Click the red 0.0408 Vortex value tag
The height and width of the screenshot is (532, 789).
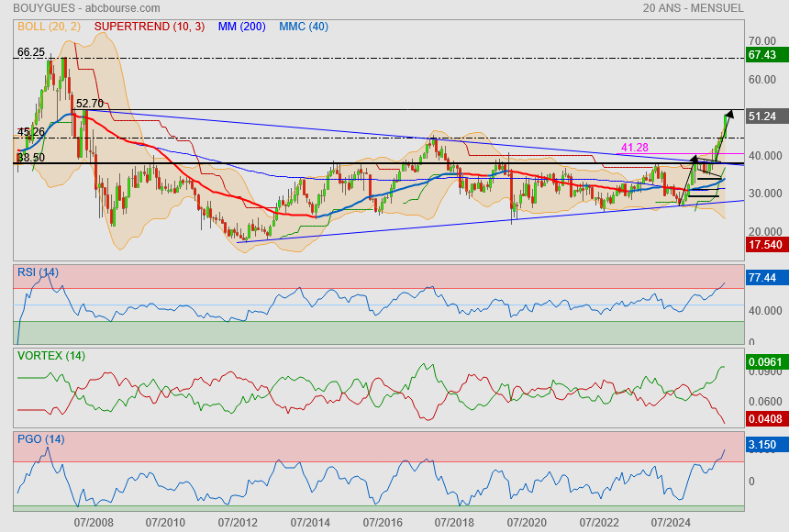764,419
